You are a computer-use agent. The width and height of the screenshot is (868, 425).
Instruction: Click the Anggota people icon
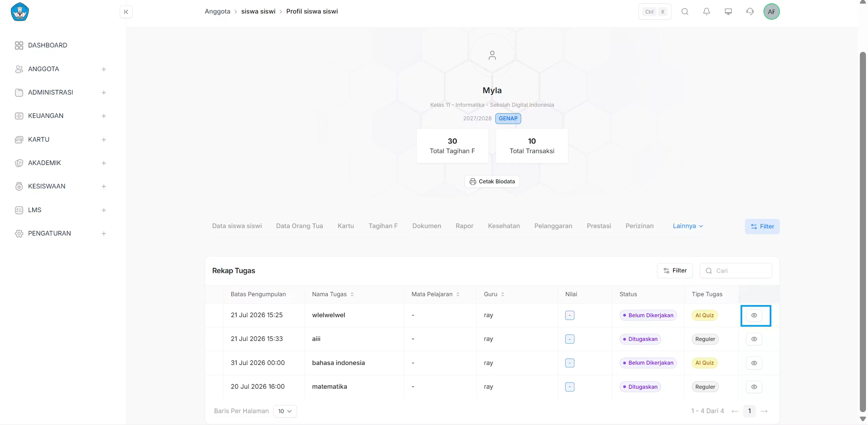(19, 69)
